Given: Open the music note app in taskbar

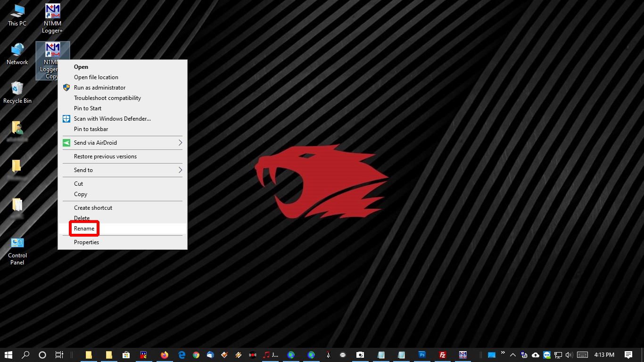Looking at the screenshot, I should (271, 355).
